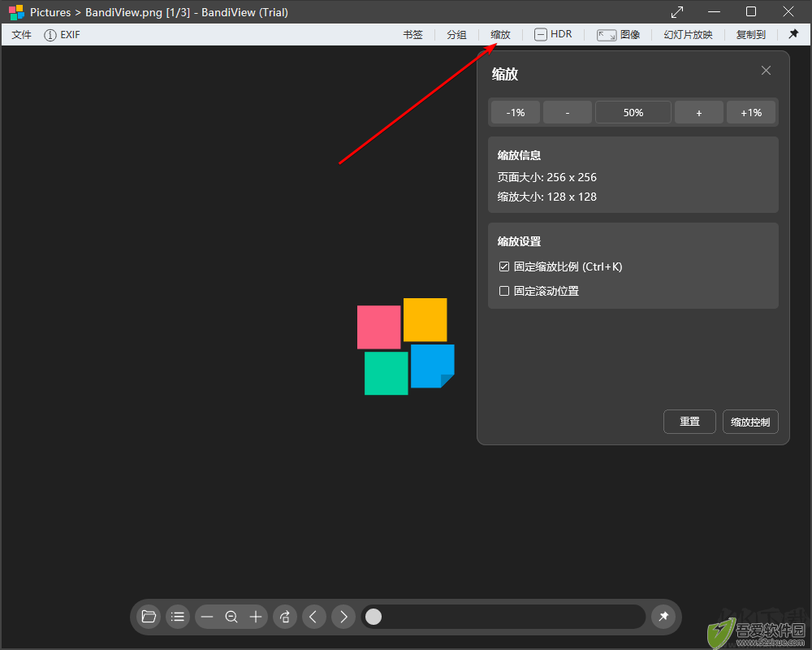
Task: Click the minus zoom-out button in panel
Action: 568,112
